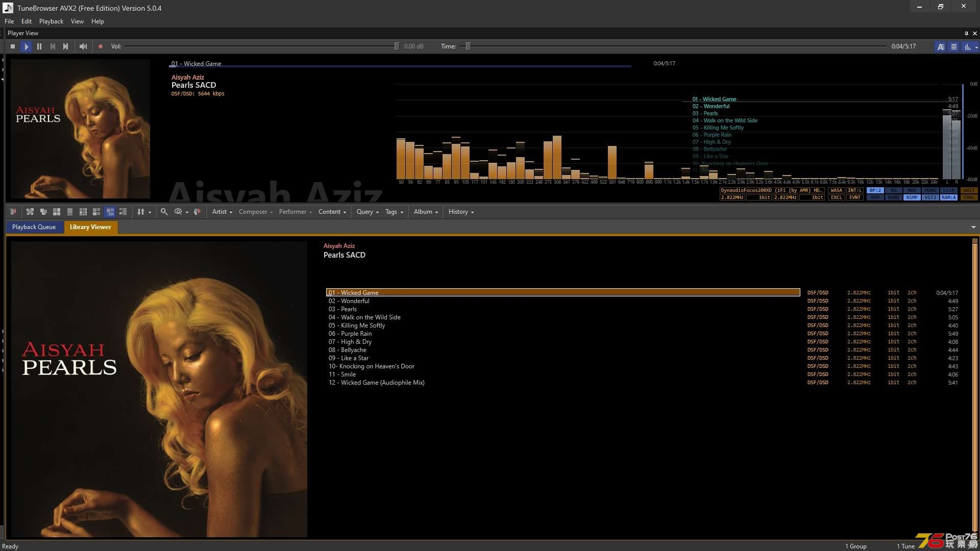Stop playback with the Stop button
980x551 pixels.
[x=13, y=46]
